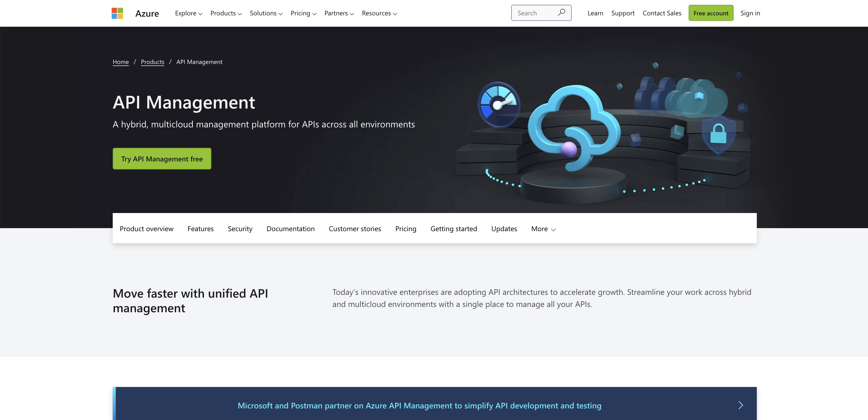Image resolution: width=868 pixels, height=420 pixels.
Task: Expand the Solutions menu
Action: [266, 13]
